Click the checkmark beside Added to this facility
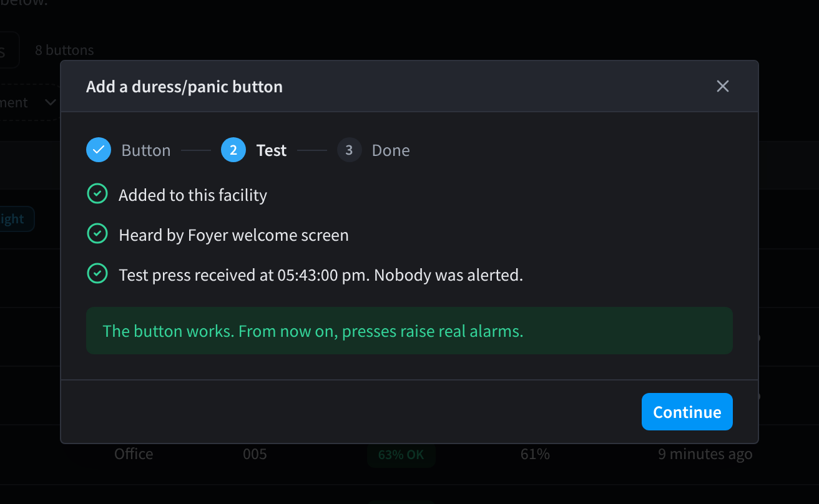This screenshot has height=504, width=819. 97,194
